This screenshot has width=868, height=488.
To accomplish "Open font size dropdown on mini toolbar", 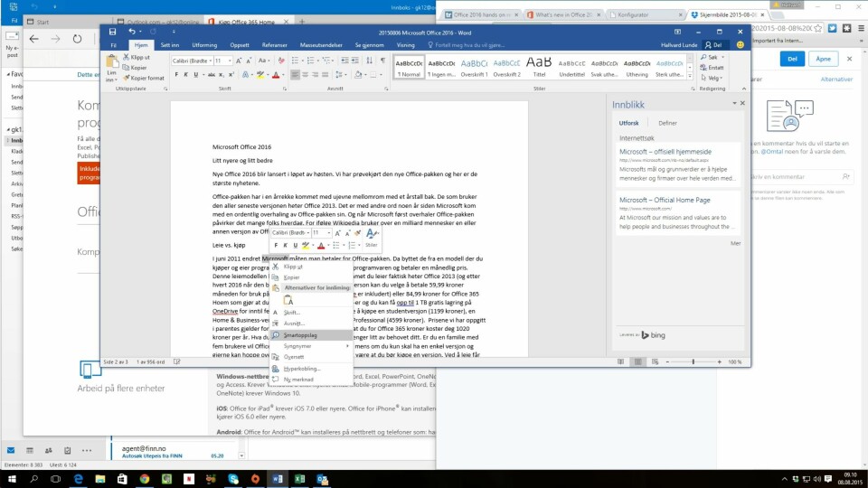I will (x=329, y=232).
